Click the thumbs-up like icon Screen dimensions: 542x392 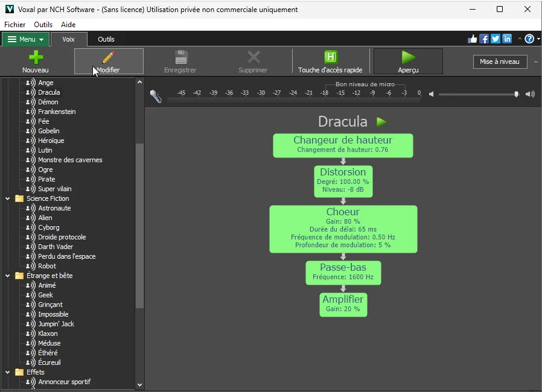point(473,39)
